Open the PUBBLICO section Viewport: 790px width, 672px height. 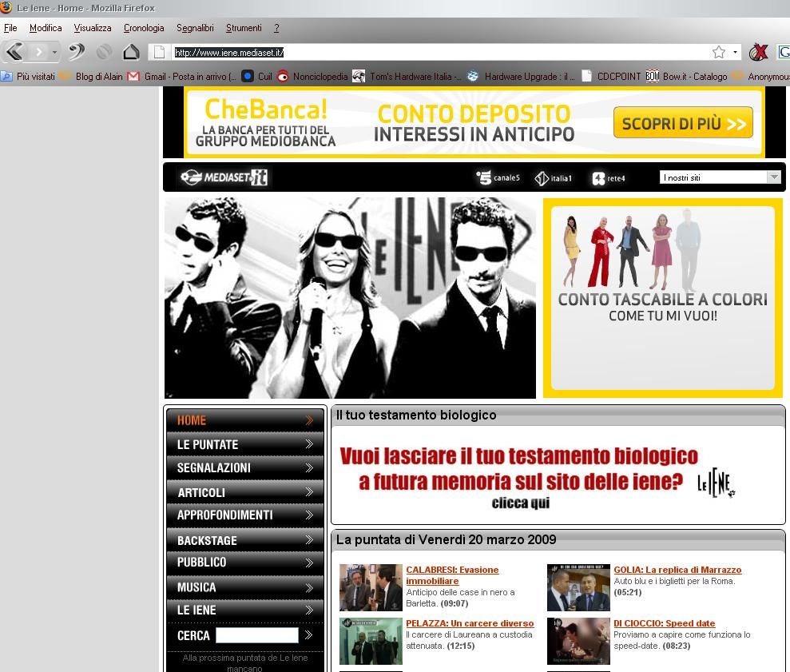(x=245, y=563)
